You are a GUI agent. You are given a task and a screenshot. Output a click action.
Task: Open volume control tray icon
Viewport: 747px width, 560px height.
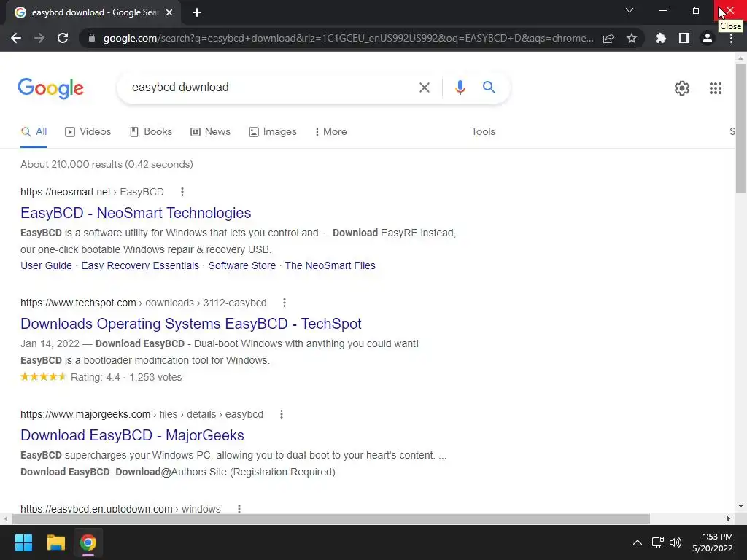(676, 542)
